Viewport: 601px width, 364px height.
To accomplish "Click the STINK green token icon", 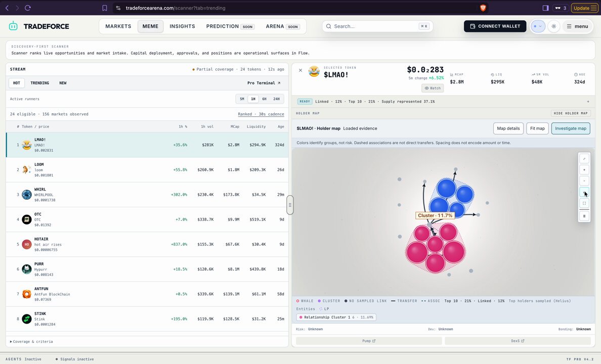I will click(x=26, y=319).
